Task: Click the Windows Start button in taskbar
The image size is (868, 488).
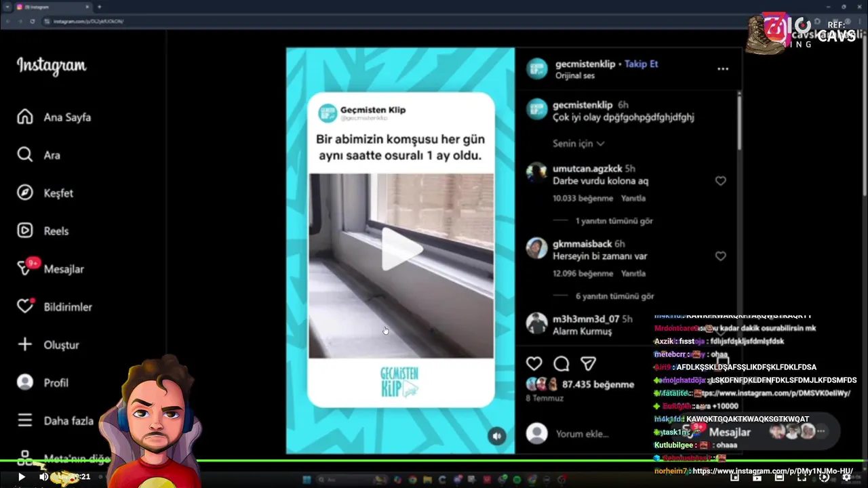Action: [307, 479]
